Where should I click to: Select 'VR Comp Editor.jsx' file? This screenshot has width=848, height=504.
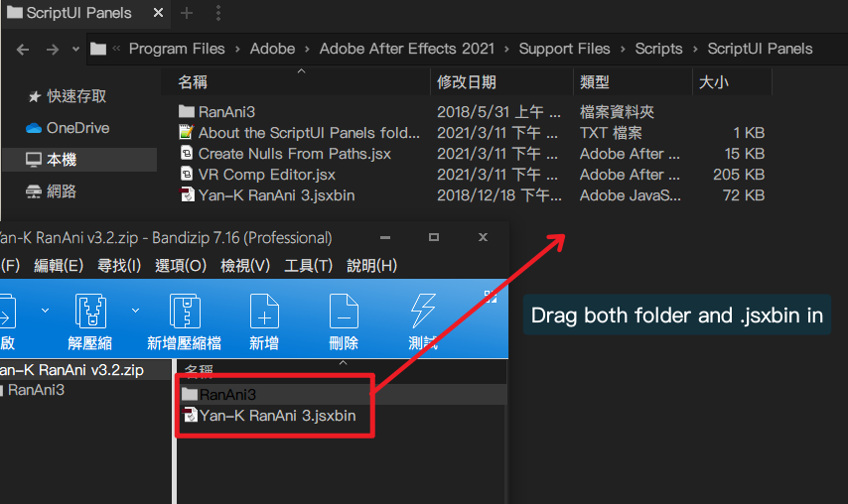coord(266,175)
